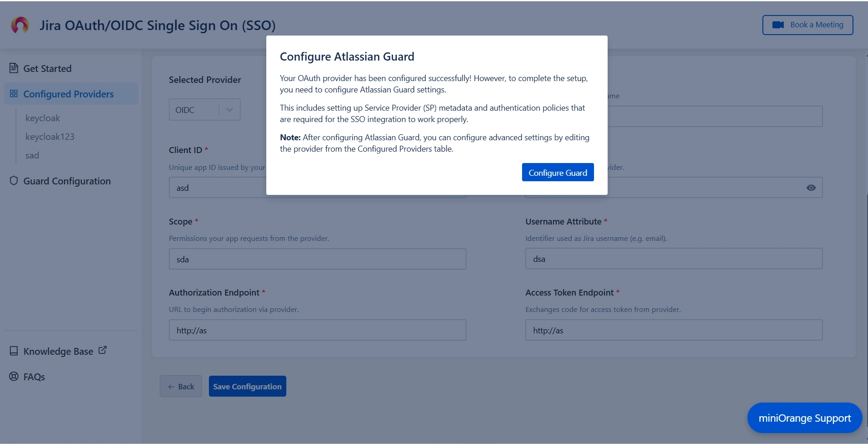Click the Note paragraph in the dialog

click(435, 143)
